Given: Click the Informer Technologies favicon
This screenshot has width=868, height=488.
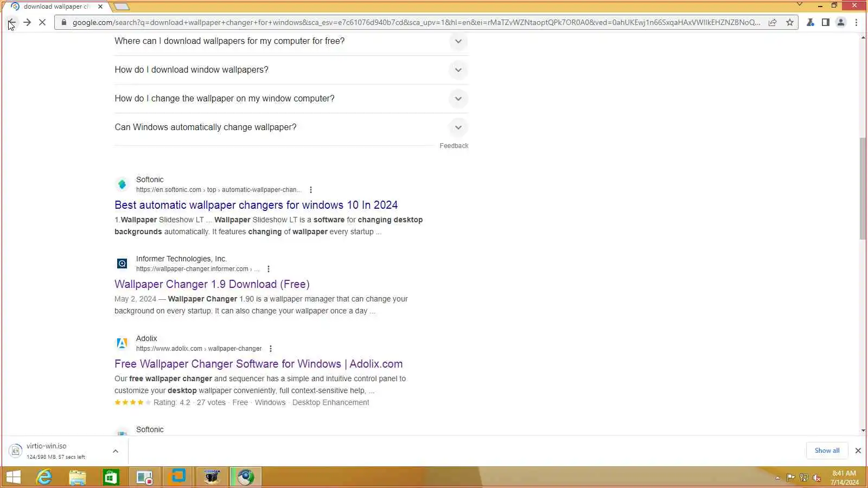Looking at the screenshot, I should pos(122,264).
